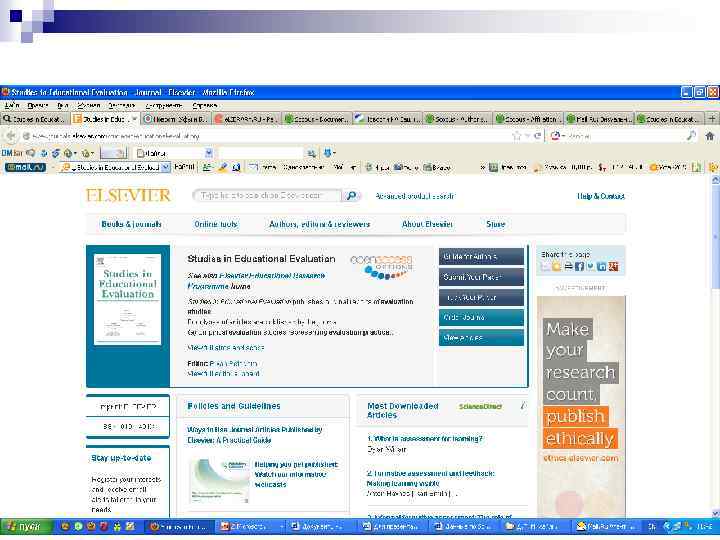Open the Firefox taskbar window button
This screenshot has width=720, height=540.
pos(180,527)
